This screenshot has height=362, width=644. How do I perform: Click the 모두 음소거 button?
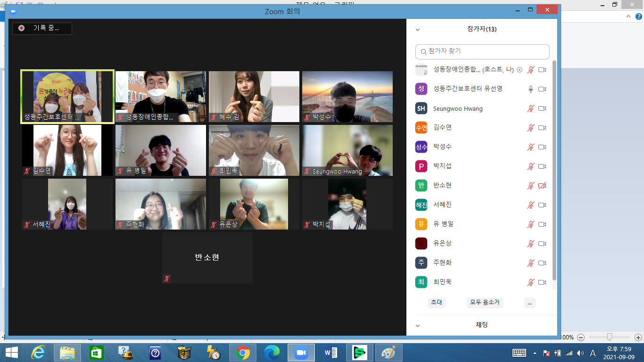pyautogui.click(x=485, y=303)
